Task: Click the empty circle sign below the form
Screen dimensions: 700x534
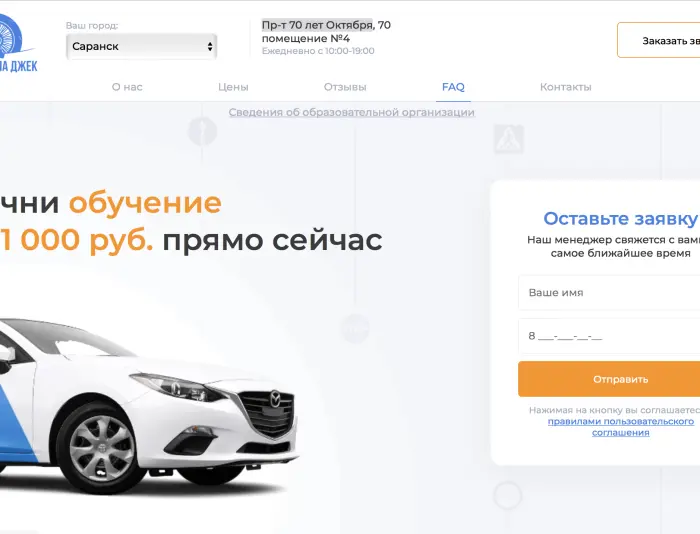Action: 508,496
